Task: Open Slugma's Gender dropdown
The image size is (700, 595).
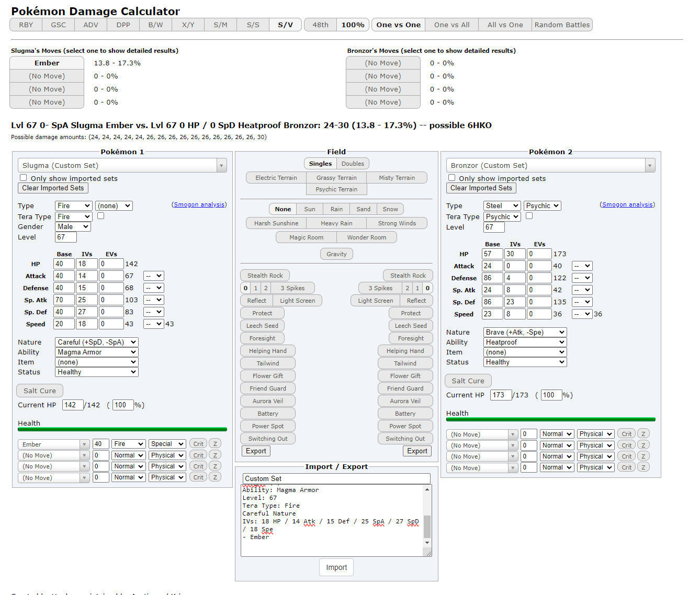Action: [73, 226]
